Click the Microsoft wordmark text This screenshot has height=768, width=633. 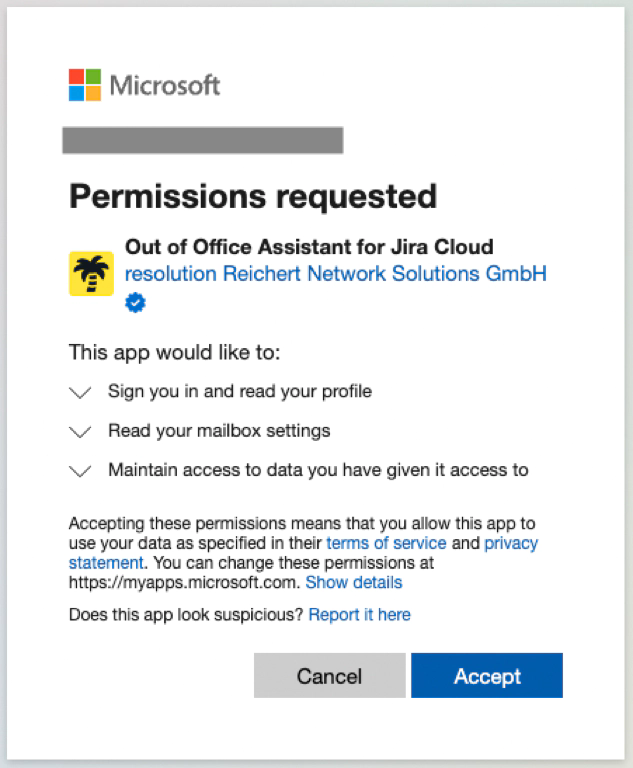(165, 86)
